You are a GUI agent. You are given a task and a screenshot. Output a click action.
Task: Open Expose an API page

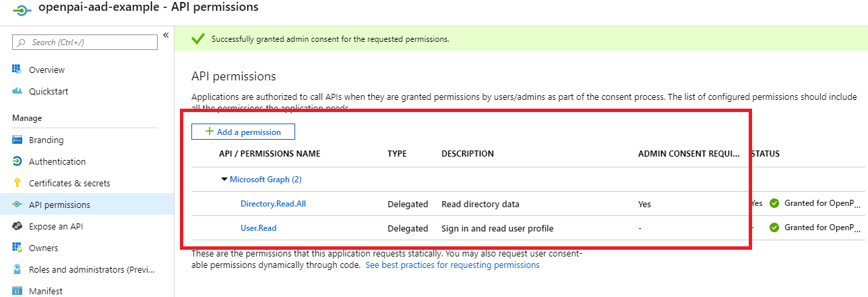56,226
